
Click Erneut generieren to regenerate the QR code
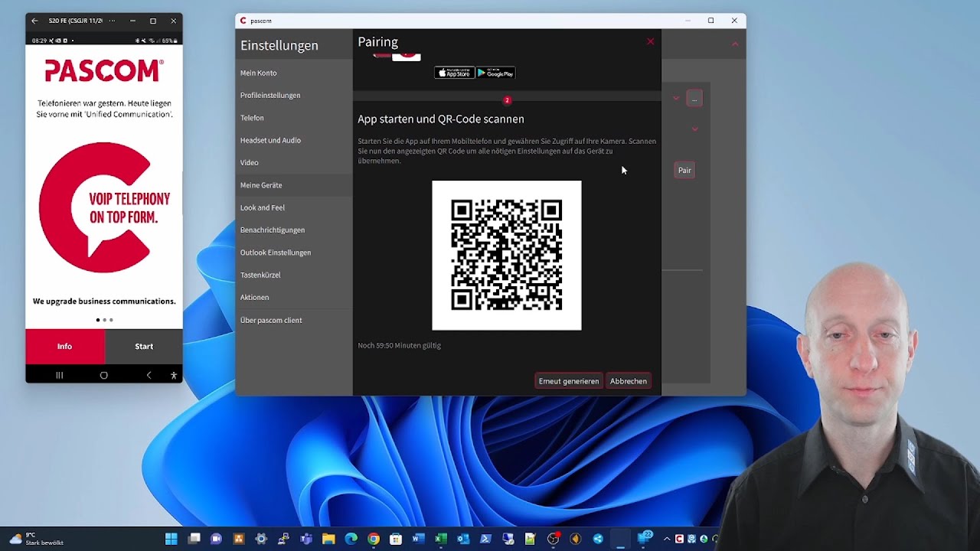coord(569,381)
